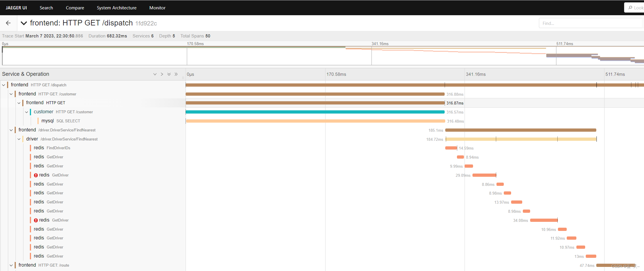Click the 13.97ms redis GetDriver bar
Image resolution: width=644 pixels, height=271 pixels.
click(x=517, y=202)
